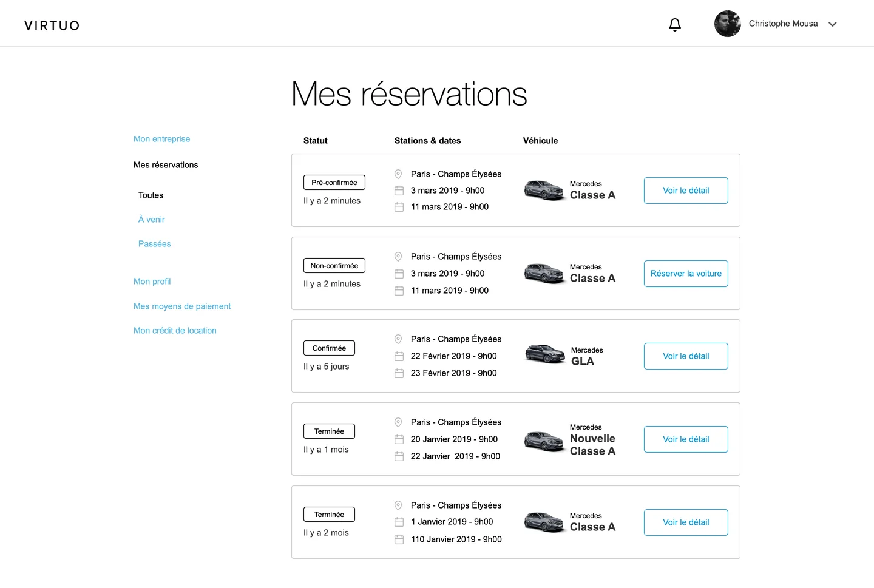This screenshot has width=874, height=588.
Task: Click the location pin in the 1 mois reservation
Action: click(x=399, y=422)
